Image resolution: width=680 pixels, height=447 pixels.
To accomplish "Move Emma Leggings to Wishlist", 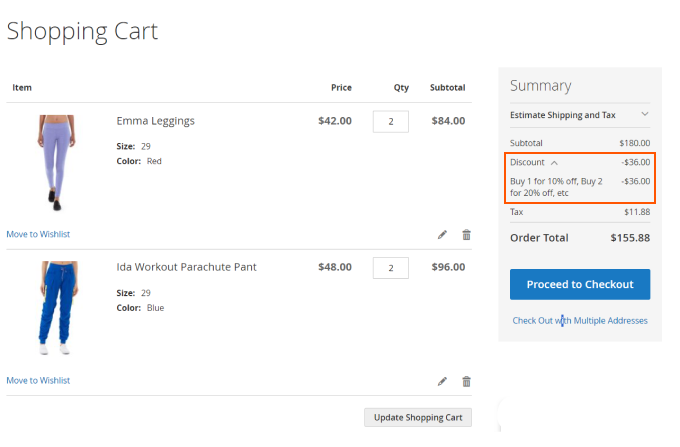I will [38, 234].
